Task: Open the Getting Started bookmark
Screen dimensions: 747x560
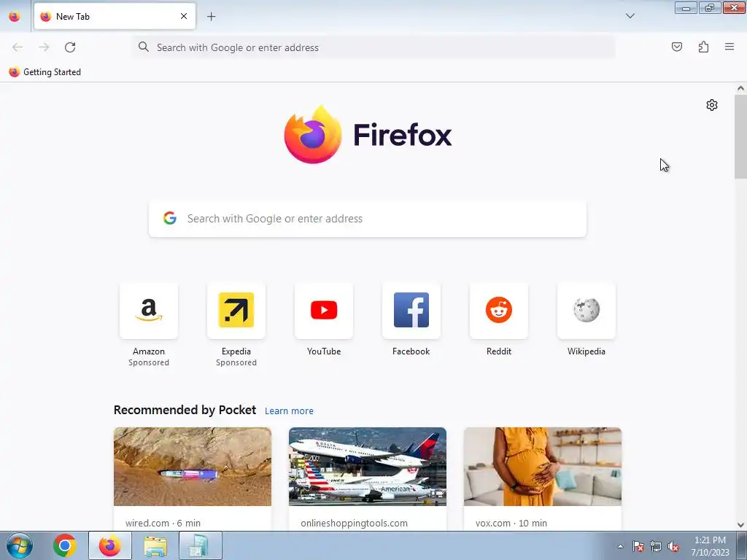Action: (45, 72)
